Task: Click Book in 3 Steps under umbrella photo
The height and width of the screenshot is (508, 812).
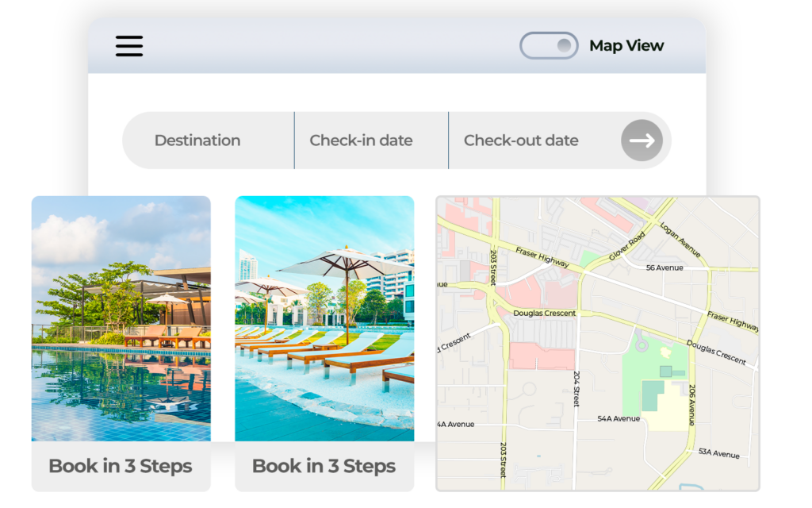Action: pos(324,466)
